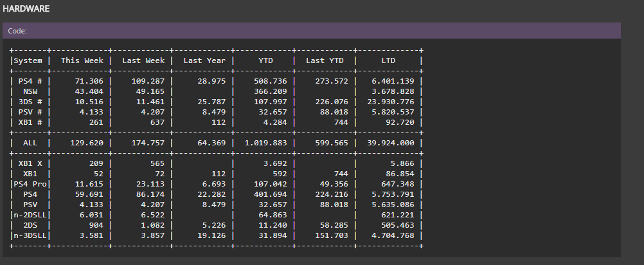Click n-2DSLL This Week value 6.031
Image resolution: width=644 pixels, height=265 pixels.
[x=92, y=215]
